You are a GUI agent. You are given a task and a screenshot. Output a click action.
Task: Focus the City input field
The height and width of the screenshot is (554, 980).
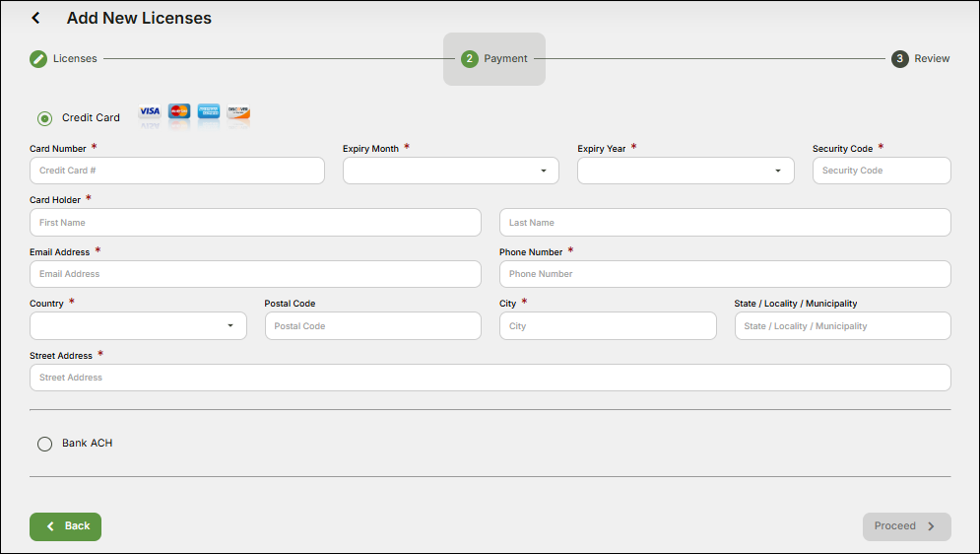(608, 325)
